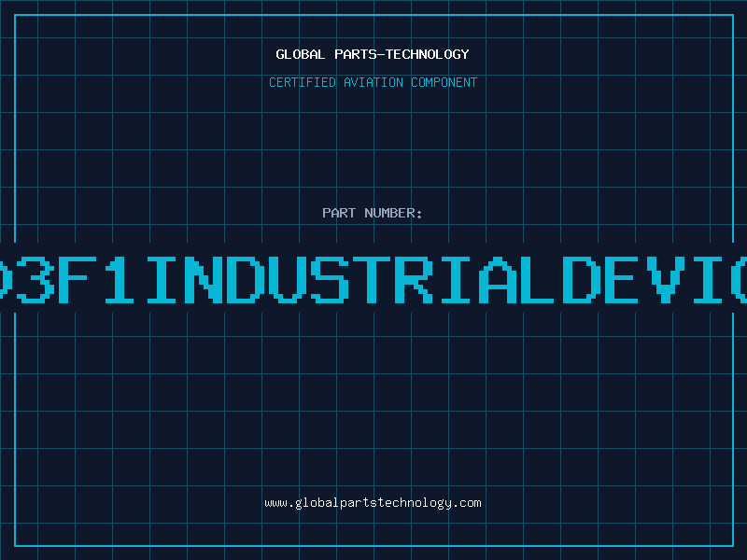The image size is (747, 560).
Task: Click the digit 3 in the part number
Action: [35, 279]
